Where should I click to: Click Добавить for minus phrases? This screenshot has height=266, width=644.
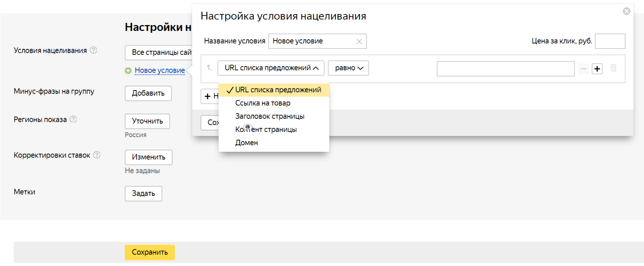click(148, 93)
